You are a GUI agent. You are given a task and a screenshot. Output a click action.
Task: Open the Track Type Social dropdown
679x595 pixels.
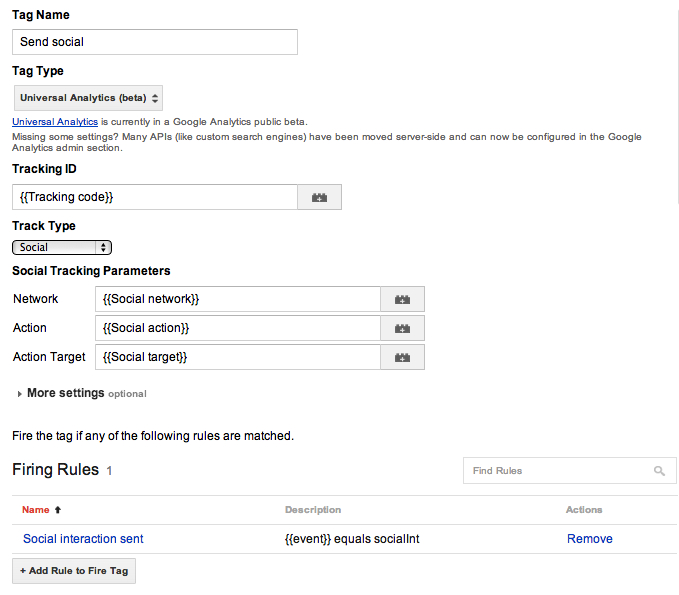pyautogui.click(x=62, y=247)
